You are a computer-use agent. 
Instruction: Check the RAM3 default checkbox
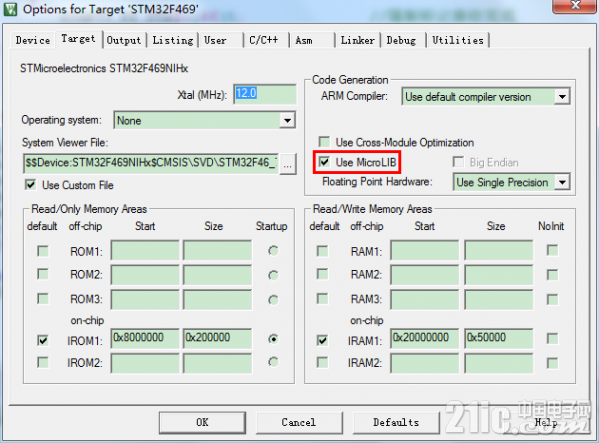322,299
